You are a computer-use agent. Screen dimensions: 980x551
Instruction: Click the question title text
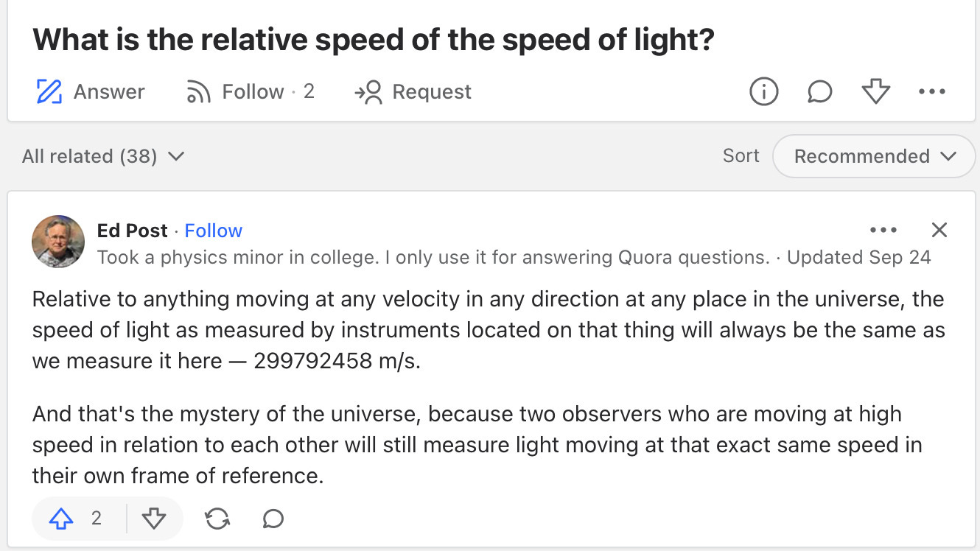pos(374,40)
